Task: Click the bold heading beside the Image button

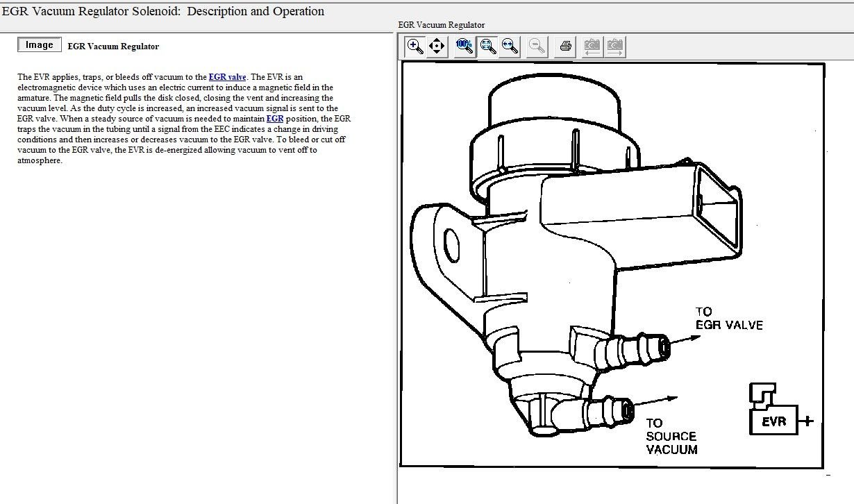Action: [113, 47]
